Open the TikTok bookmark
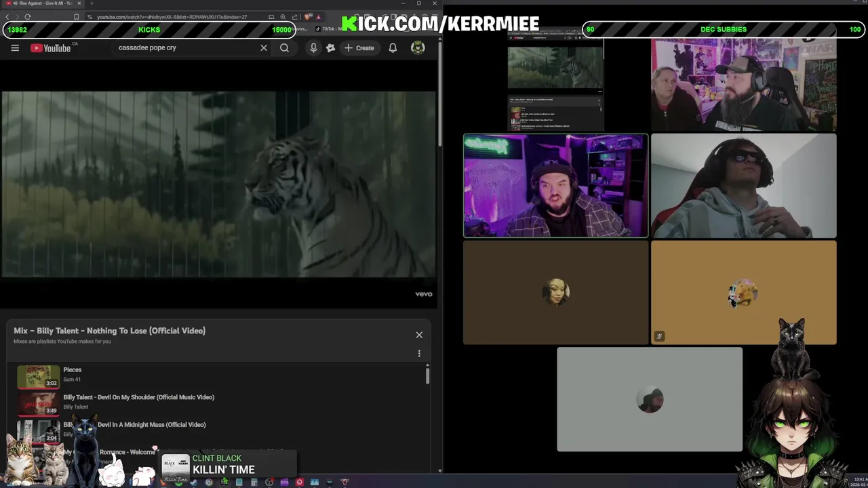Viewport: 868px width, 488px height. click(328, 29)
